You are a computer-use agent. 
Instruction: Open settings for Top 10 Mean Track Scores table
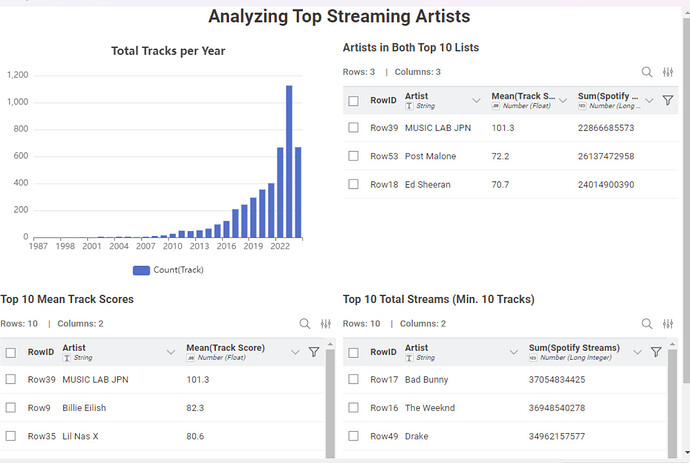coord(326,324)
